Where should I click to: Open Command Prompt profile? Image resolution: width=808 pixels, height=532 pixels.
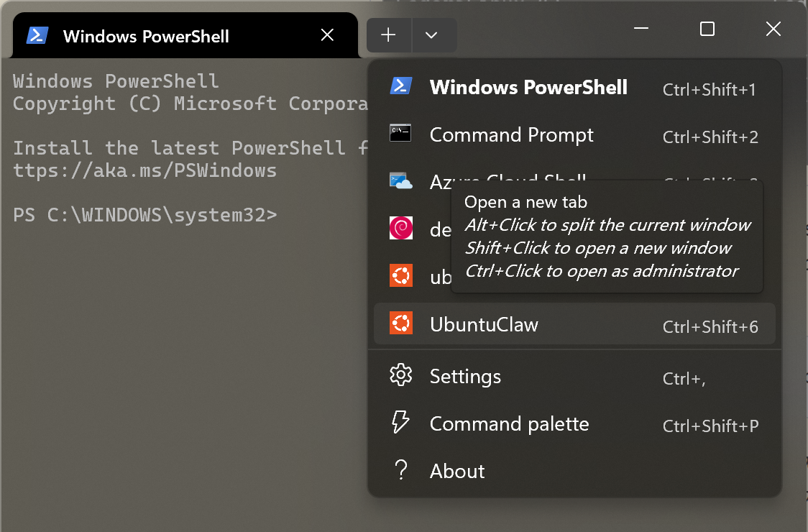click(574, 134)
